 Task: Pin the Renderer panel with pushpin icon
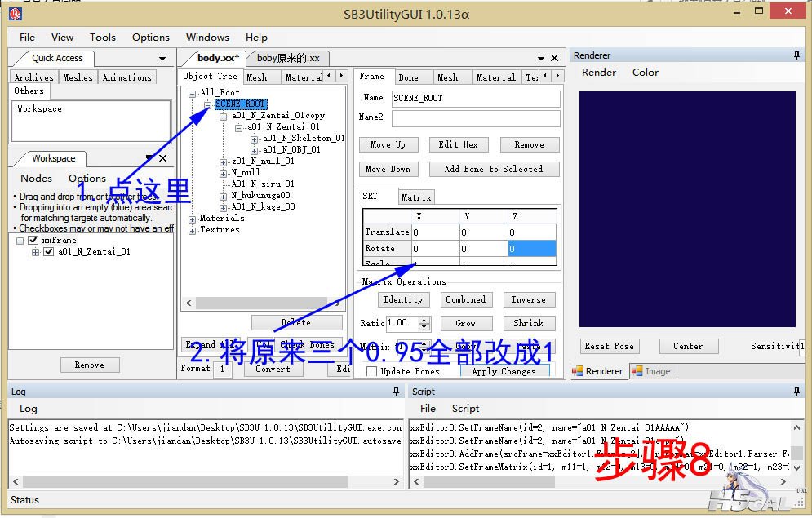click(x=796, y=55)
